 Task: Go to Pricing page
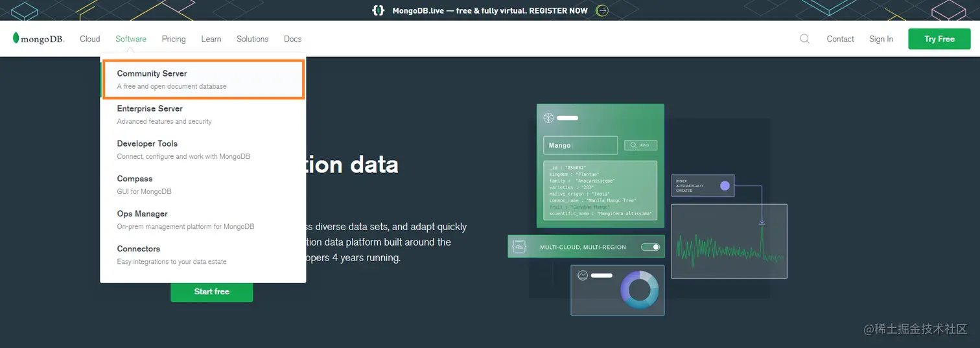[x=174, y=39]
